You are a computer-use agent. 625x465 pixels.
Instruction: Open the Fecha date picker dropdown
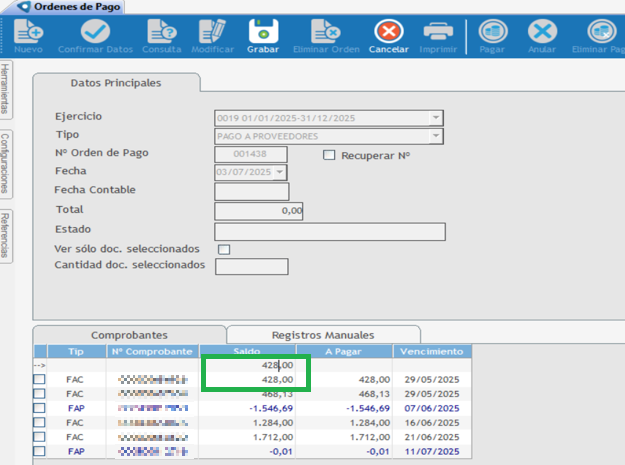[x=280, y=173]
